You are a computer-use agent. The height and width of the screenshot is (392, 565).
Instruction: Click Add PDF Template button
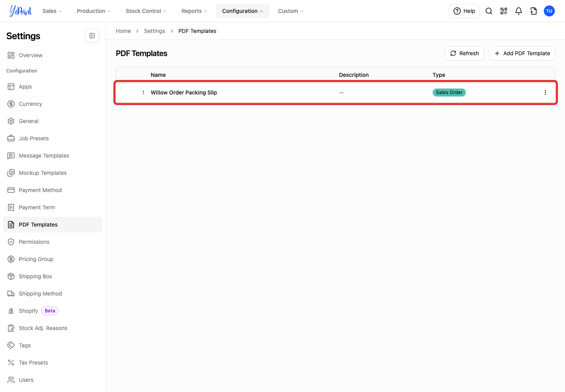click(x=522, y=53)
